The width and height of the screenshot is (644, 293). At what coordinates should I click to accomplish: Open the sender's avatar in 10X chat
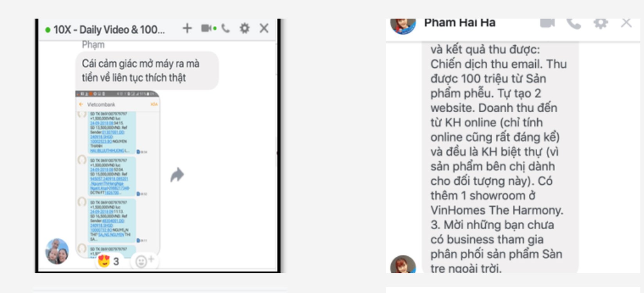[x=57, y=251]
